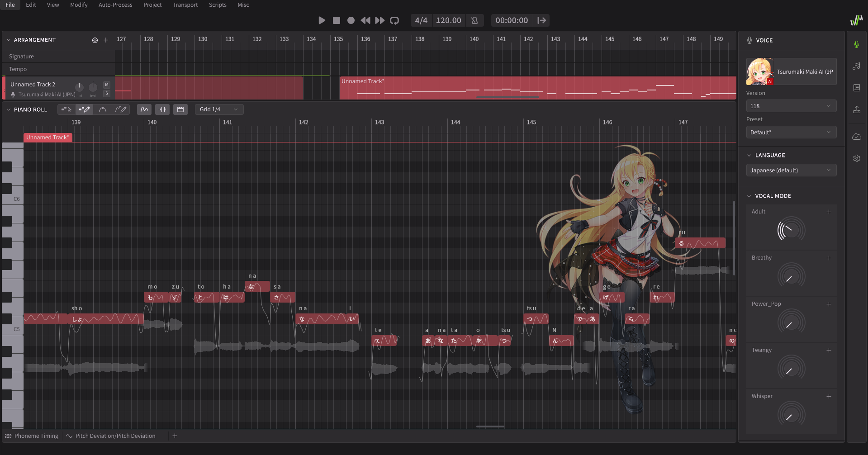868x455 pixels.
Task: Click the plus next to Twangy
Action: tap(829, 350)
